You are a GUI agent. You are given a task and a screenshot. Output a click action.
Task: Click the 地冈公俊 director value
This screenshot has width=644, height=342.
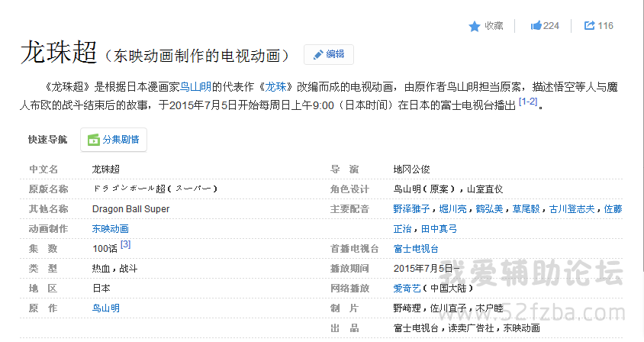(x=411, y=169)
